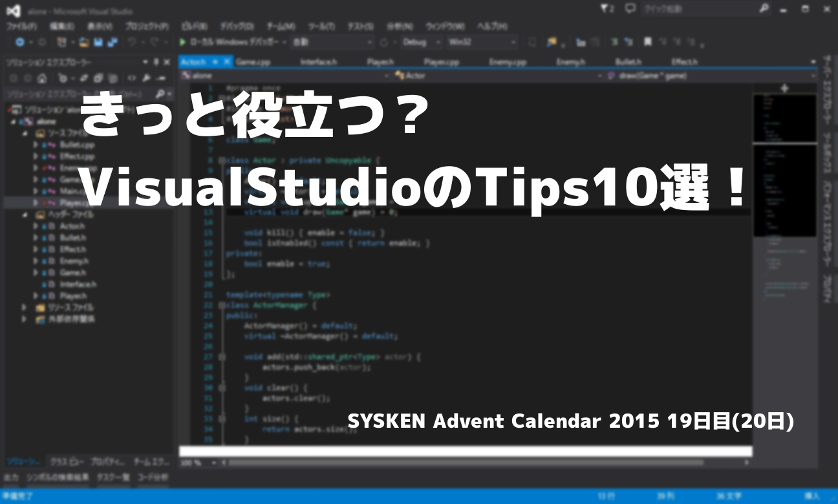
Task: Close the Solution Explorer panel
Action: click(x=167, y=62)
